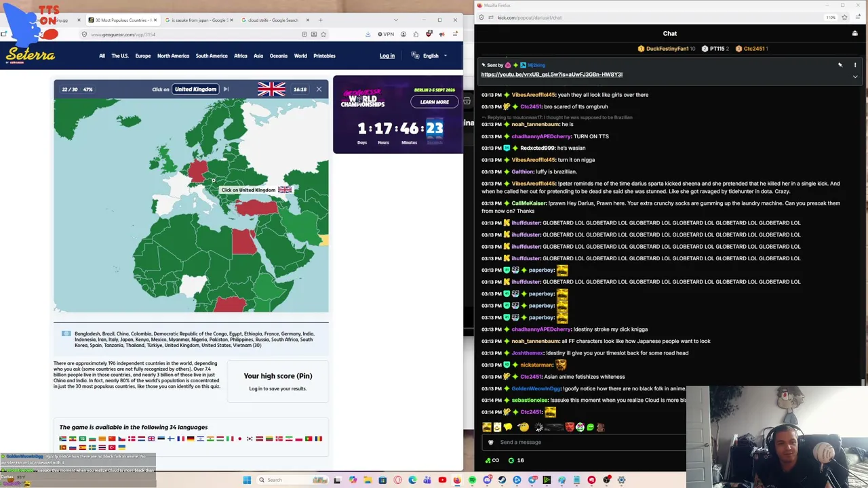Click the Learn More button on the ad
Viewport: 868px width, 488px height.
(434, 102)
